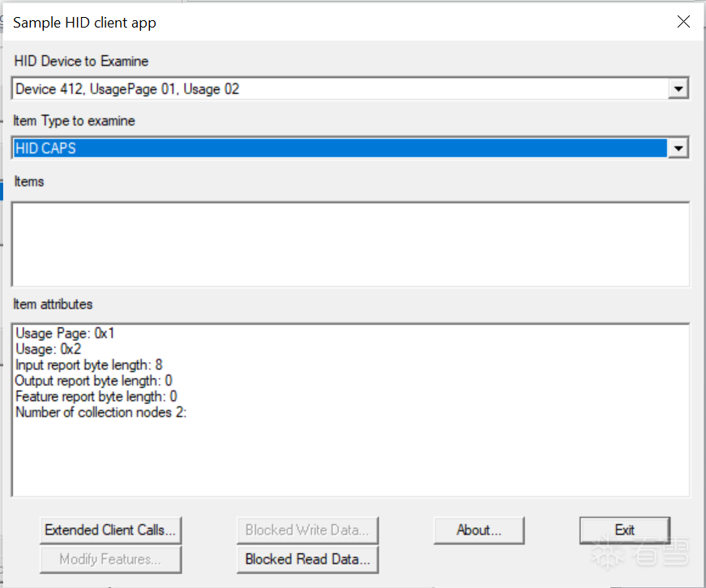
Task: Open the HID Device to Examine dropdown arrow
Action: point(678,89)
